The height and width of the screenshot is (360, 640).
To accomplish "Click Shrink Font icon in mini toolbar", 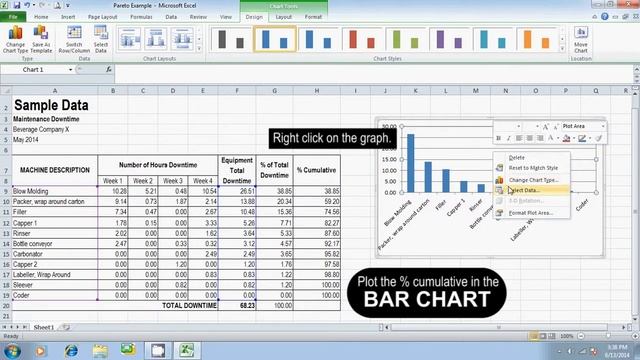I will click(556, 127).
